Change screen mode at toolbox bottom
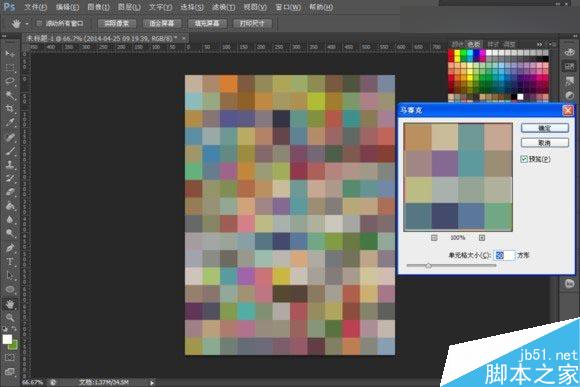The image size is (580, 387). click(10, 371)
